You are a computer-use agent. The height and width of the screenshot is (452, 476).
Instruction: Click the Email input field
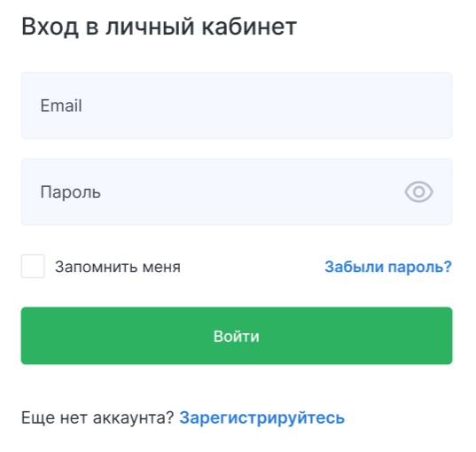(x=237, y=105)
